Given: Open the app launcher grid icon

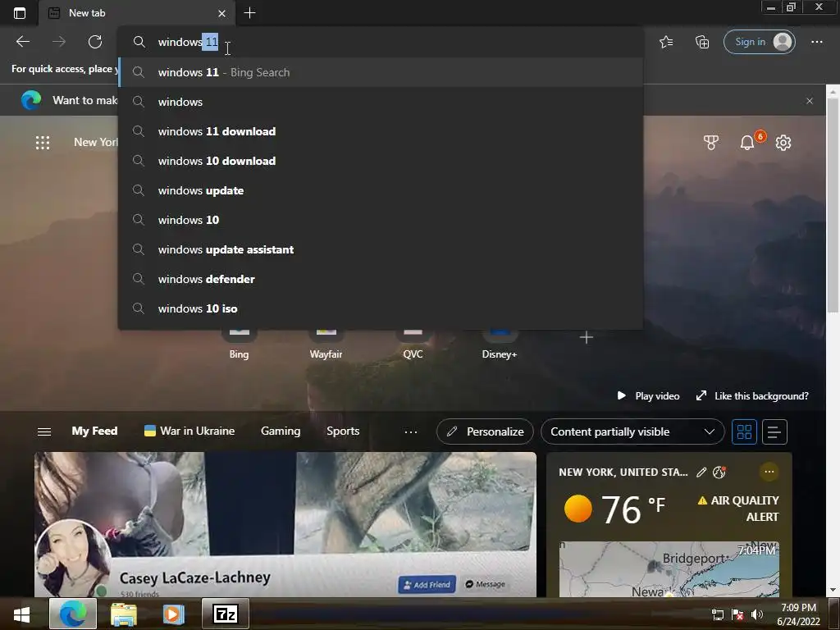Looking at the screenshot, I should tap(43, 143).
